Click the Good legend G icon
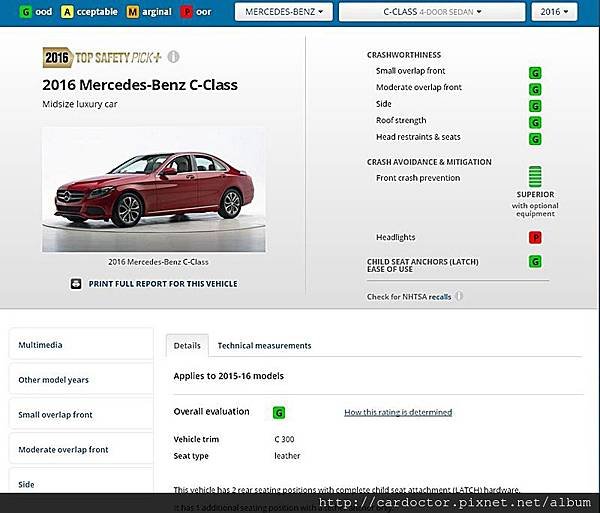Screen dimensions: 600x513 pyautogui.click(x=26, y=12)
